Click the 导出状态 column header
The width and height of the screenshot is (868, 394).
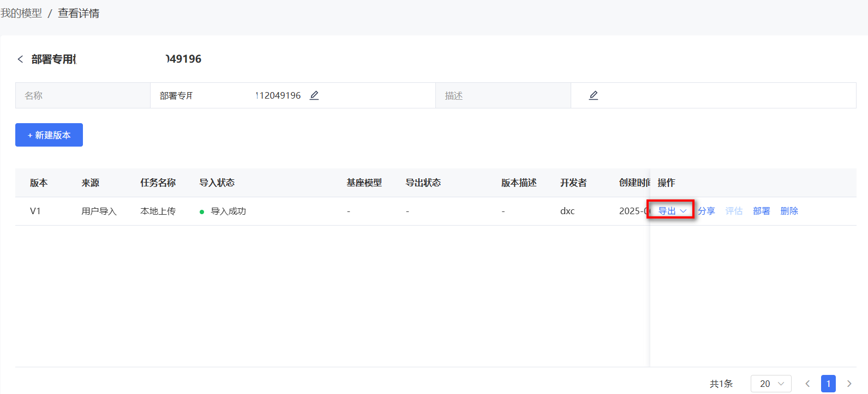tap(423, 183)
